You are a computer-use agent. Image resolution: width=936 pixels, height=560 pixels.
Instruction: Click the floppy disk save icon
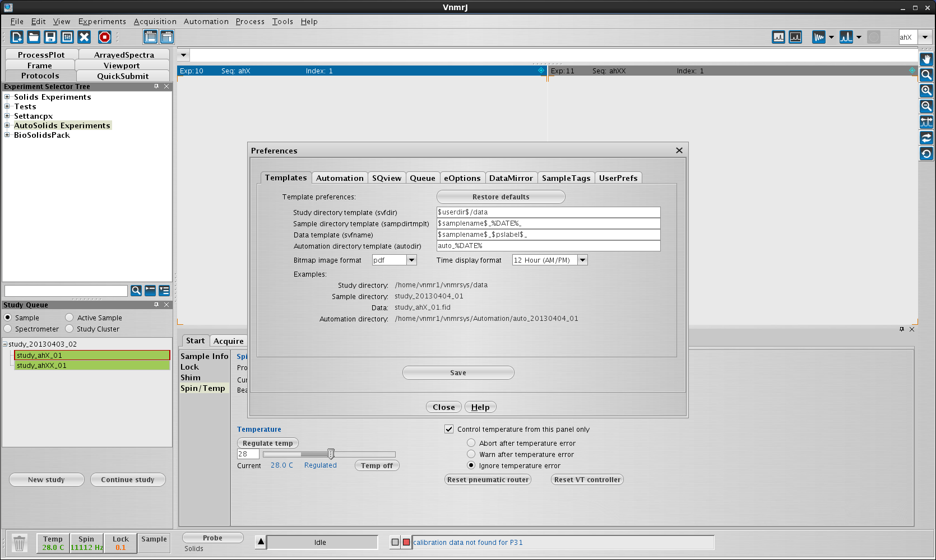(x=50, y=37)
